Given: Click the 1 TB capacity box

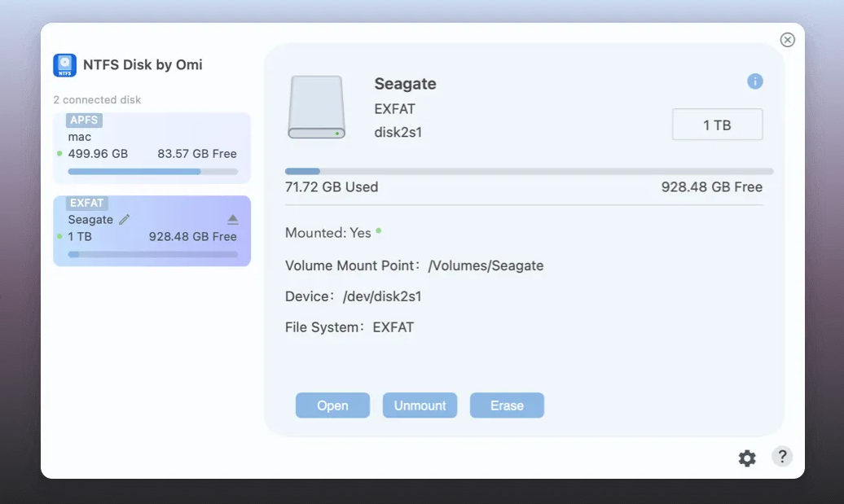Looking at the screenshot, I should point(717,125).
